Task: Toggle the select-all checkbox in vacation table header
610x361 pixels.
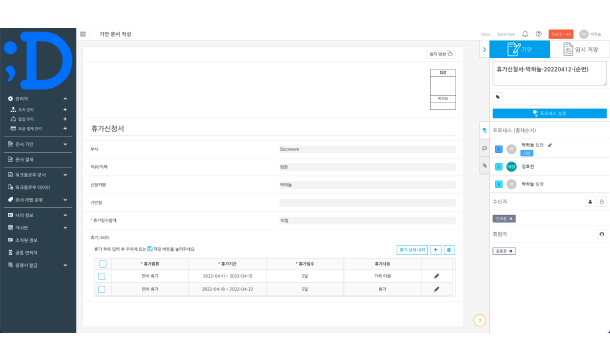Action: pyautogui.click(x=103, y=264)
